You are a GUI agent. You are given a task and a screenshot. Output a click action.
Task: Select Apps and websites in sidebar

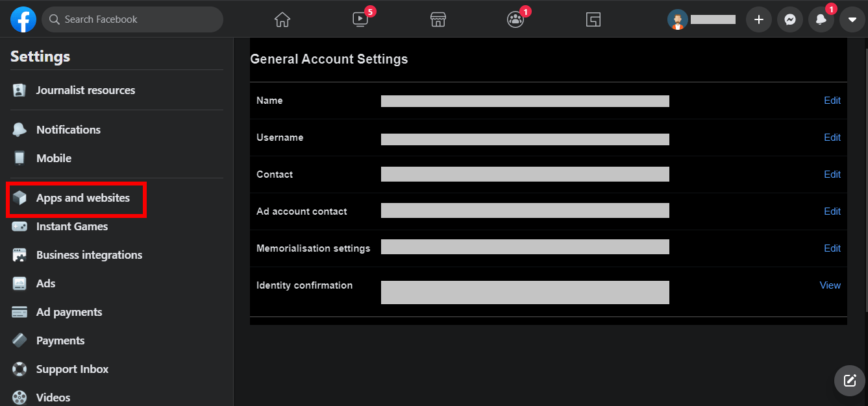pyautogui.click(x=82, y=198)
